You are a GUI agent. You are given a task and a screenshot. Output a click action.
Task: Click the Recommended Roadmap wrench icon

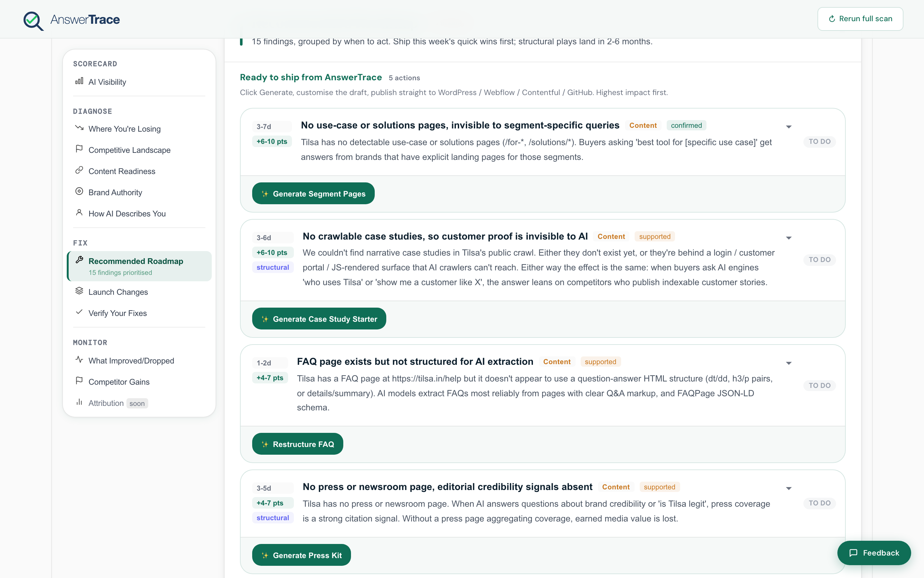tap(79, 260)
